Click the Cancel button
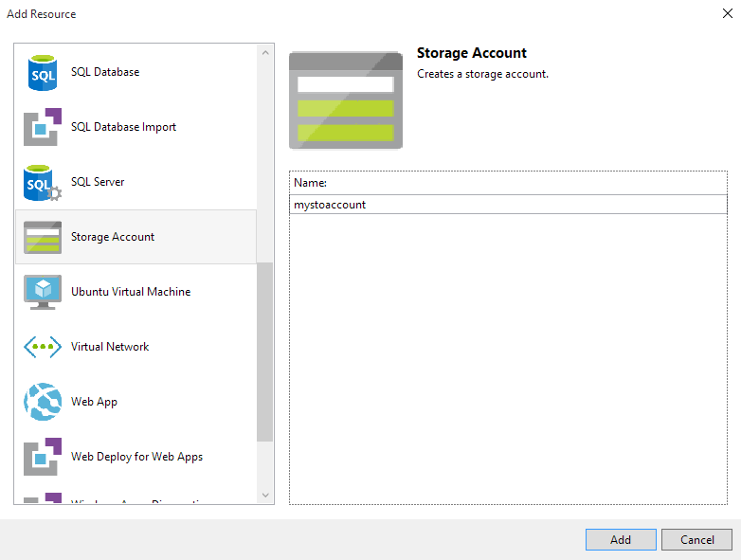 click(x=696, y=540)
